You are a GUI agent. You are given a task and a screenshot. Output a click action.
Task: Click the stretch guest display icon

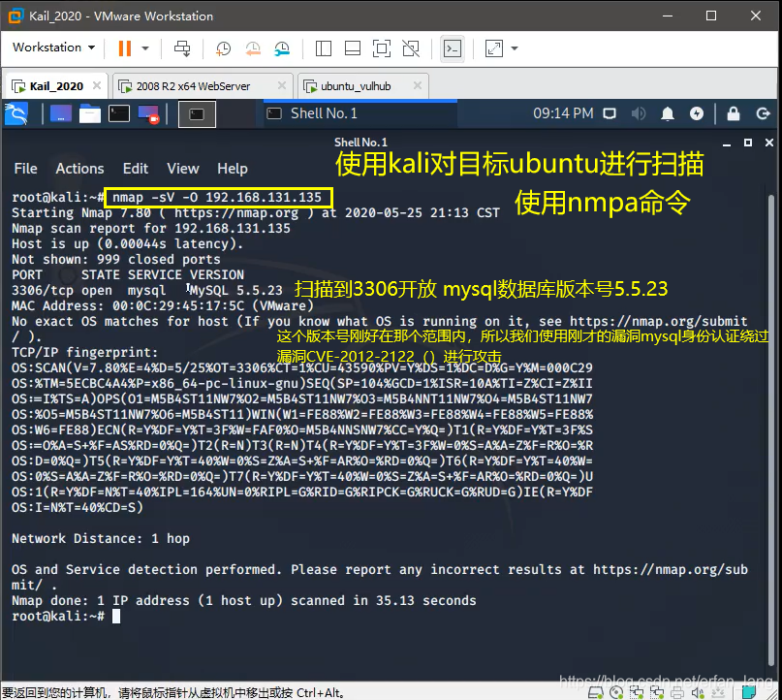(494, 48)
